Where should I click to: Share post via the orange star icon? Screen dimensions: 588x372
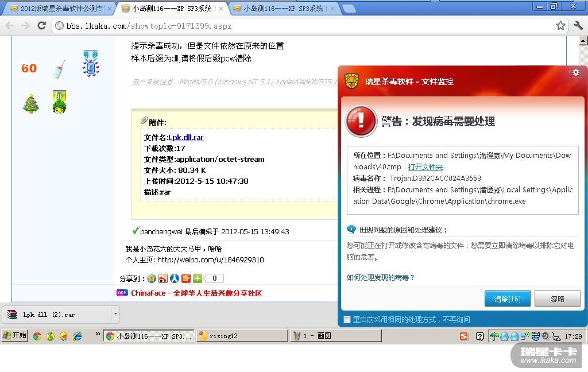(186, 278)
